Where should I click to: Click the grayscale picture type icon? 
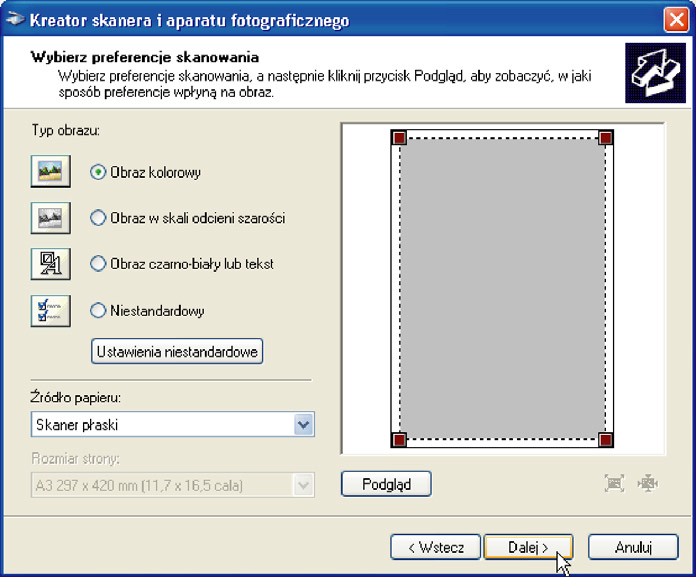coord(51,218)
